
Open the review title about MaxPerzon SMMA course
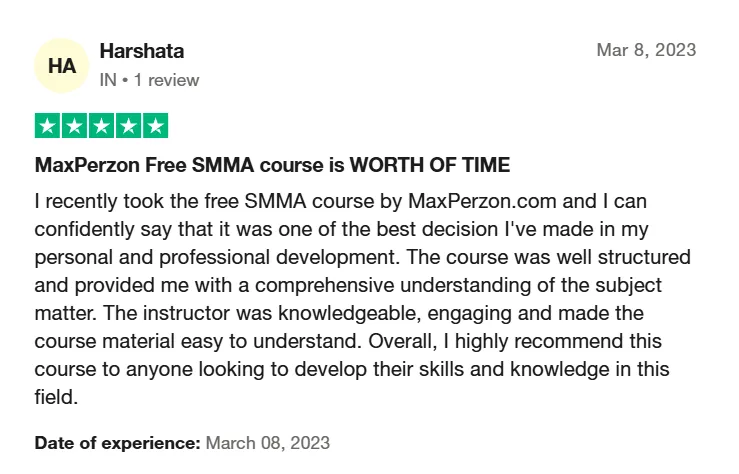click(x=272, y=165)
